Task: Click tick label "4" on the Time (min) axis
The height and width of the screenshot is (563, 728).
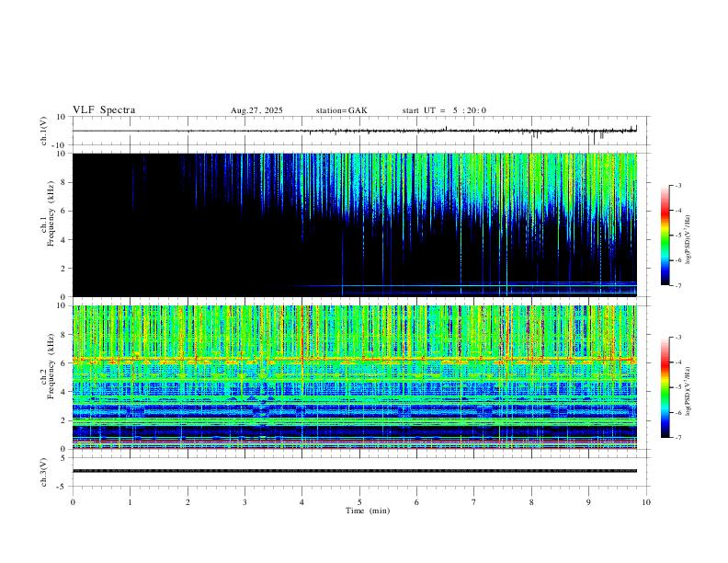Action: pyautogui.click(x=302, y=502)
